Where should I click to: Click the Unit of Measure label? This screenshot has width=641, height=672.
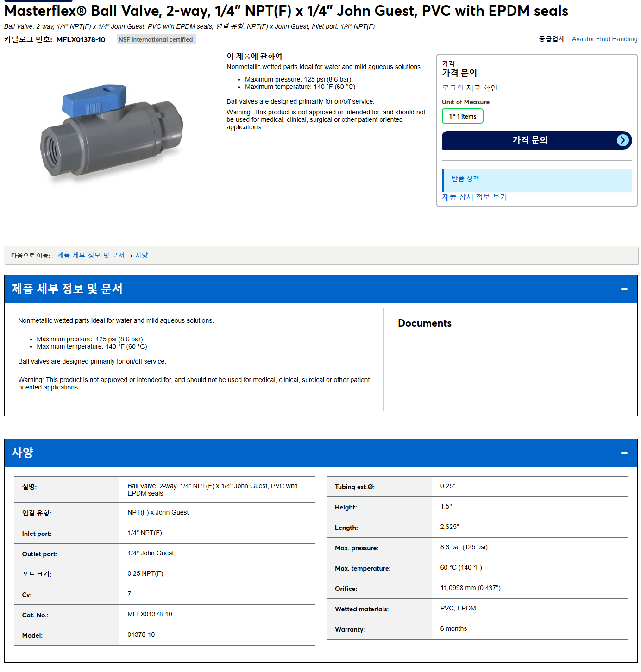tap(465, 102)
